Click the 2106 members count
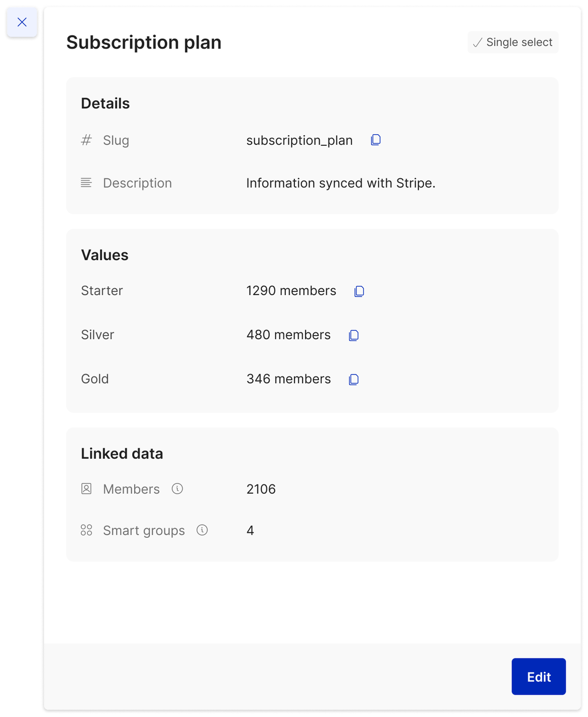Screen dimensions: 588x717 coord(261,489)
